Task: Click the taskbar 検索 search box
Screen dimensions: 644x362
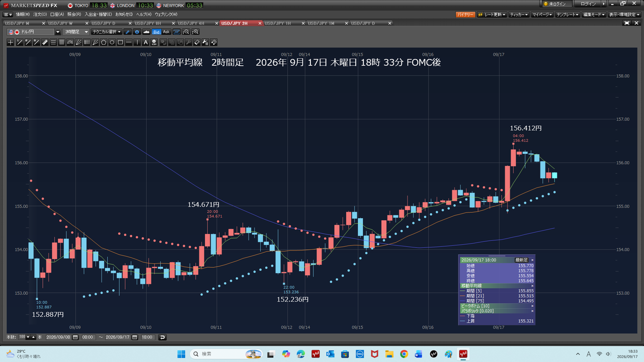Action: pos(225,354)
